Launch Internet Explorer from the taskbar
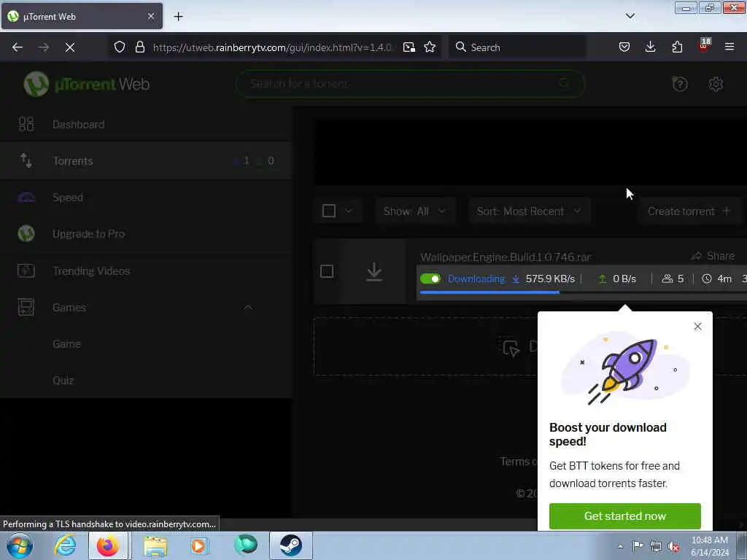747x560 pixels. click(65, 545)
